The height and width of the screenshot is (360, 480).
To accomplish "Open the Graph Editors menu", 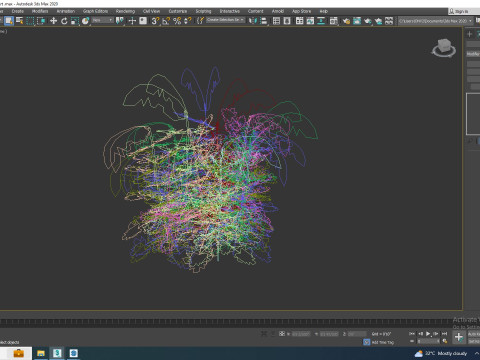I will (x=95, y=11).
